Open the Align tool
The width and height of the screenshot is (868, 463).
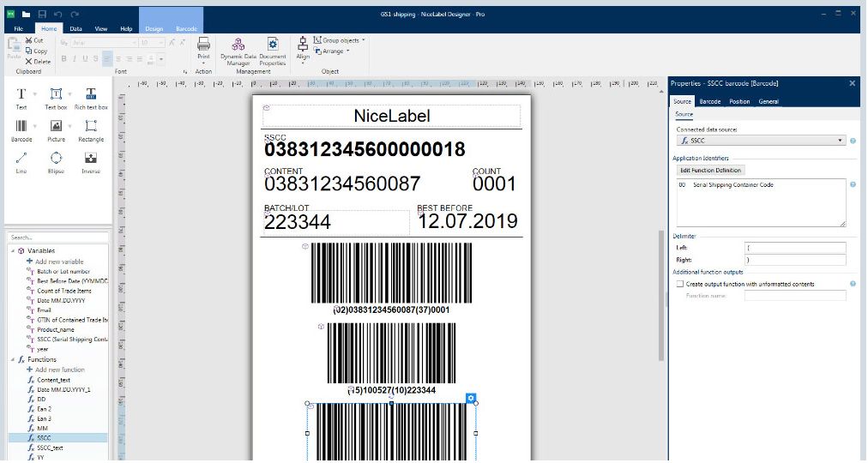pos(303,49)
